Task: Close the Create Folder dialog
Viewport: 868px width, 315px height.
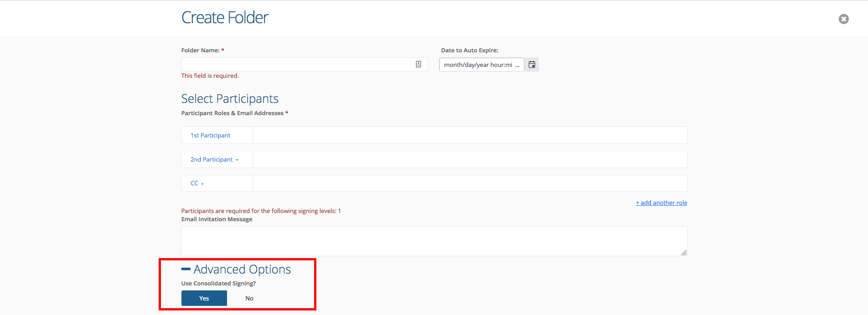Action: pos(843,19)
